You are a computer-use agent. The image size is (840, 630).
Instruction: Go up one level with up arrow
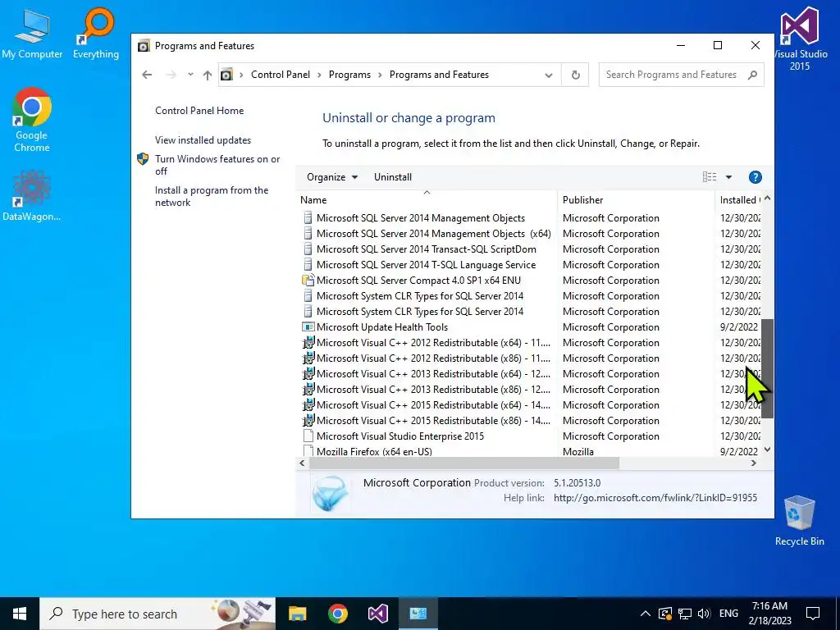point(208,75)
